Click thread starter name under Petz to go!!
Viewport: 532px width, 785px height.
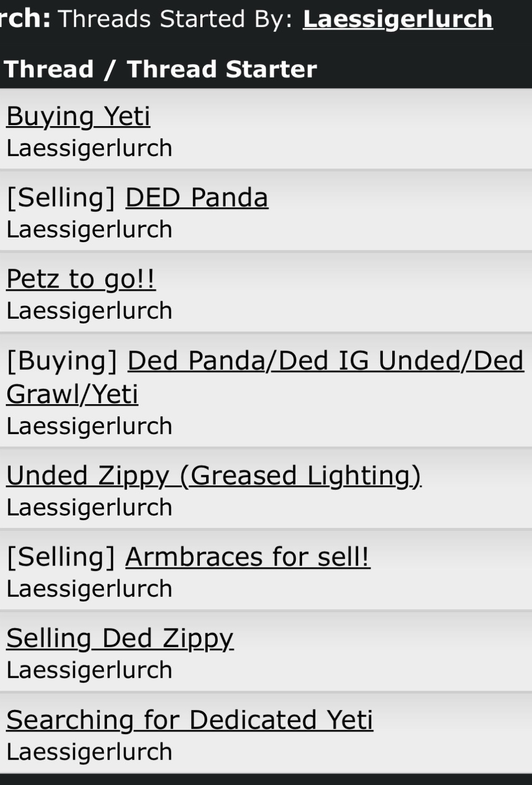point(89,311)
